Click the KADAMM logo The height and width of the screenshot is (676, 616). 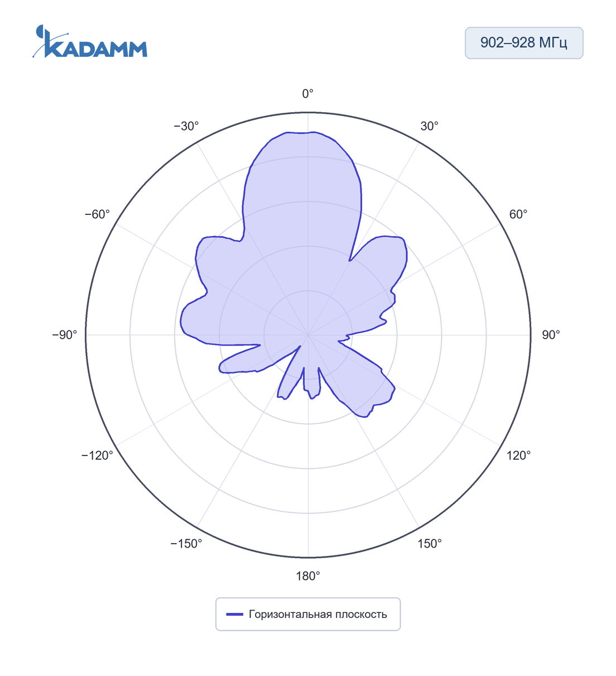coord(90,41)
